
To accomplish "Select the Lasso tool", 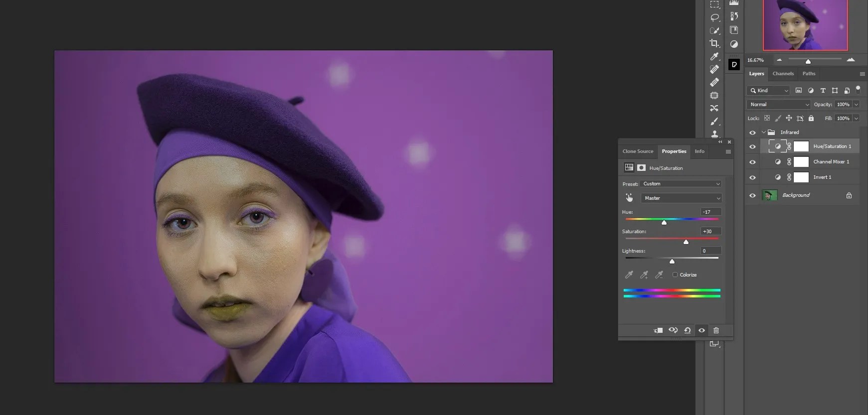I will point(714,17).
